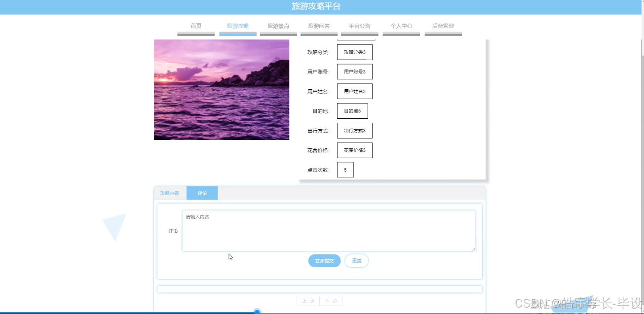Screen dimensions: 644x314
Task: Click the 出行方式3 value box
Action: coord(355,131)
